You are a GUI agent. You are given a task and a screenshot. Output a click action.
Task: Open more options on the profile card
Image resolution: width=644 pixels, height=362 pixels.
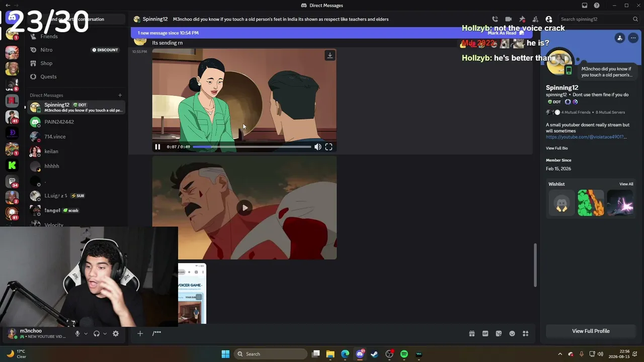(633, 38)
